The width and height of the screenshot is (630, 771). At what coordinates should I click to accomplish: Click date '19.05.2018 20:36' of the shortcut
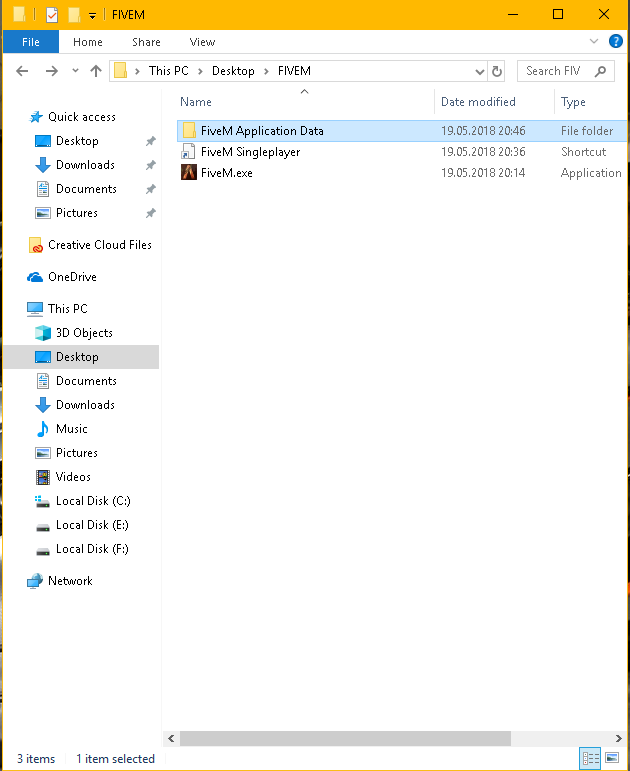pyautogui.click(x=483, y=152)
